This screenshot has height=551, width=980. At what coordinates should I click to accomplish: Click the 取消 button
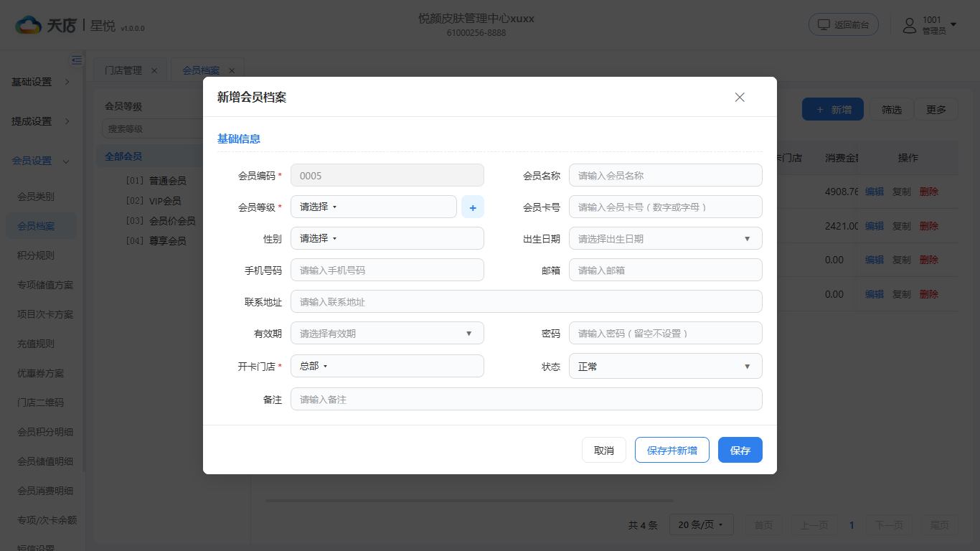click(604, 450)
